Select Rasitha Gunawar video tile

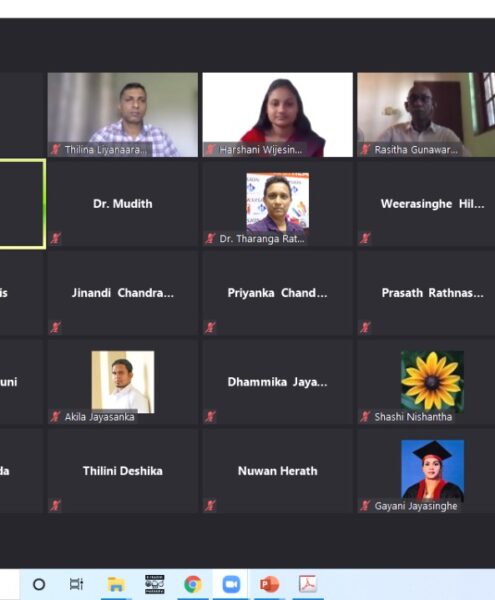(x=426, y=114)
